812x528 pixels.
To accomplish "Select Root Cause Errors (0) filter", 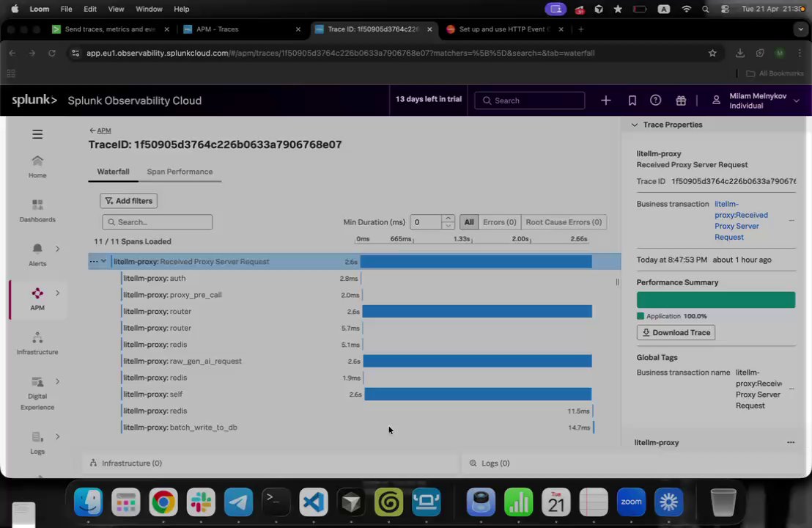I will pyautogui.click(x=564, y=221).
